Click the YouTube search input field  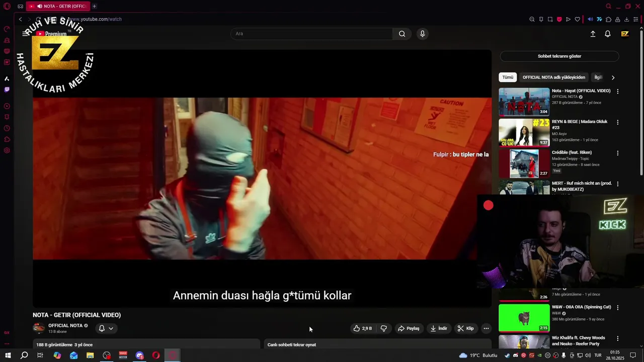tap(311, 34)
